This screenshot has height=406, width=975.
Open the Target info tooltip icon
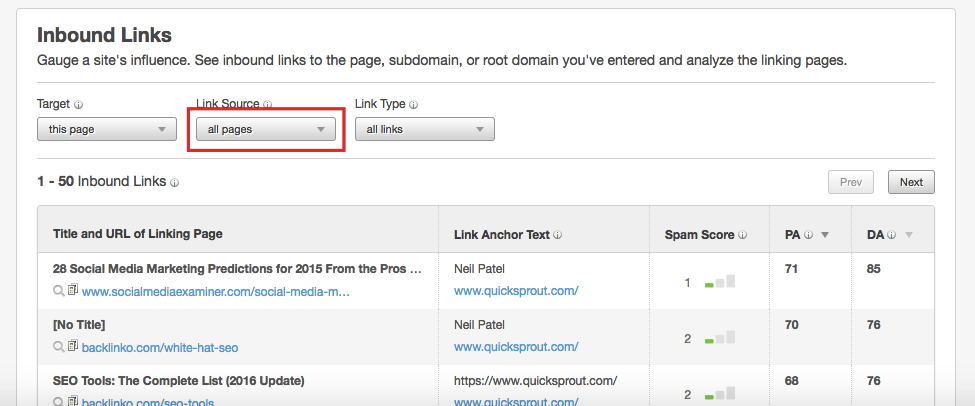78,105
